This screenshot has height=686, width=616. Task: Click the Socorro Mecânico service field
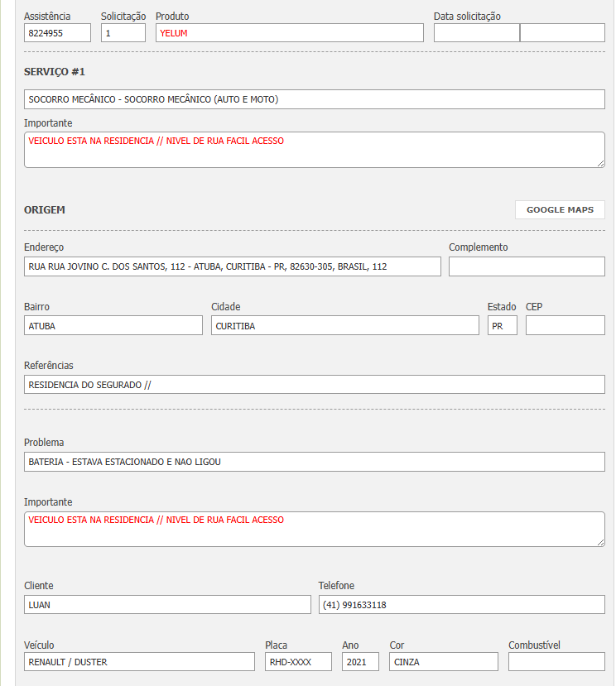(314, 99)
